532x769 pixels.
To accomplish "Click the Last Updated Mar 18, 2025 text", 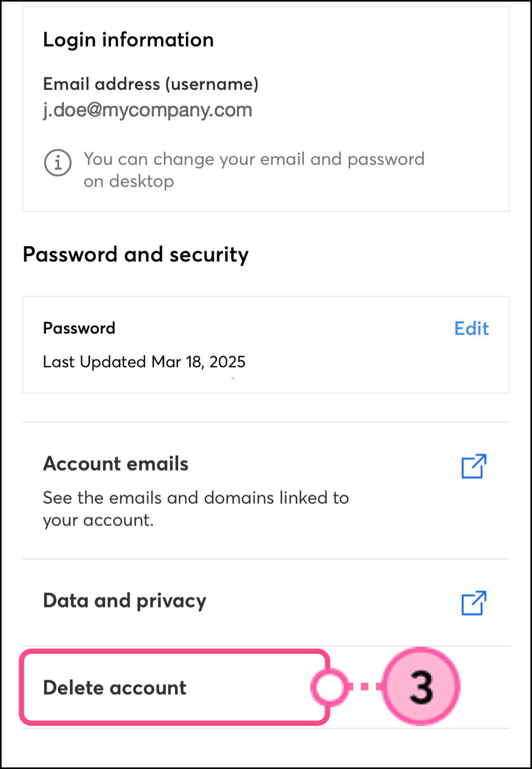I will [144, 362].
